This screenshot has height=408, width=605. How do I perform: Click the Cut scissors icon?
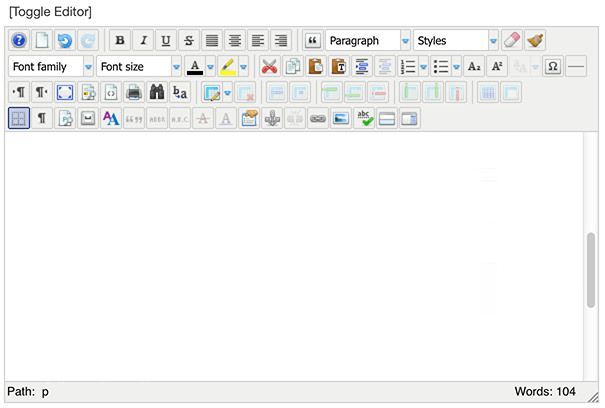pyautogui.click(x=270, y=66)
